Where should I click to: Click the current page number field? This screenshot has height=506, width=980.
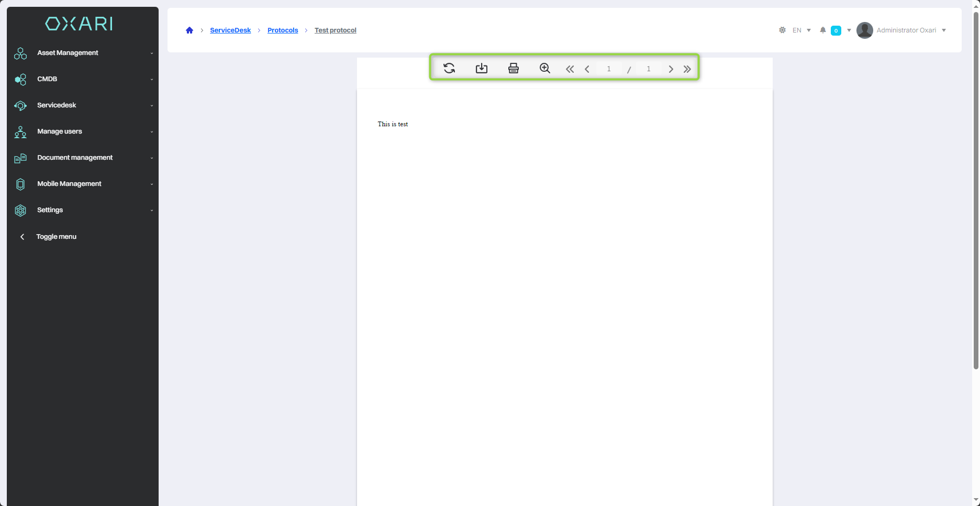pos(609,69)
